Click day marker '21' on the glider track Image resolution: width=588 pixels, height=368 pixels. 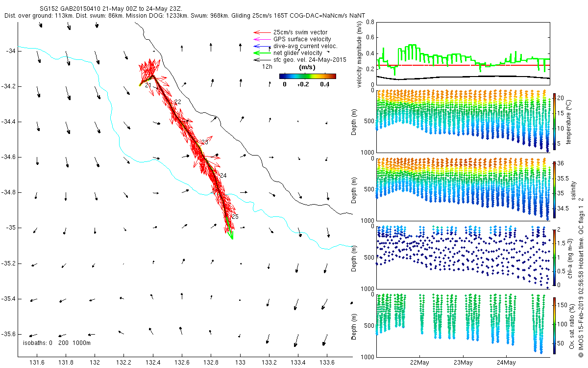(x=147, y=86)
